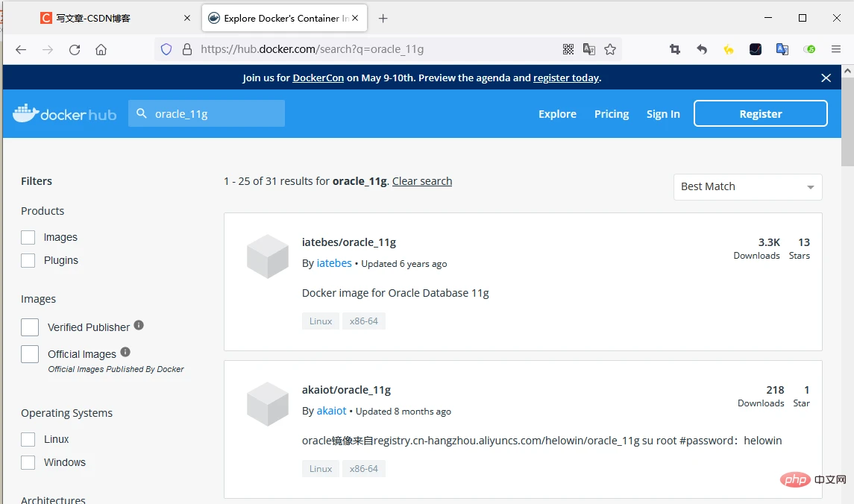
Task: Open a new browser tab
Action: coord(383,19)
